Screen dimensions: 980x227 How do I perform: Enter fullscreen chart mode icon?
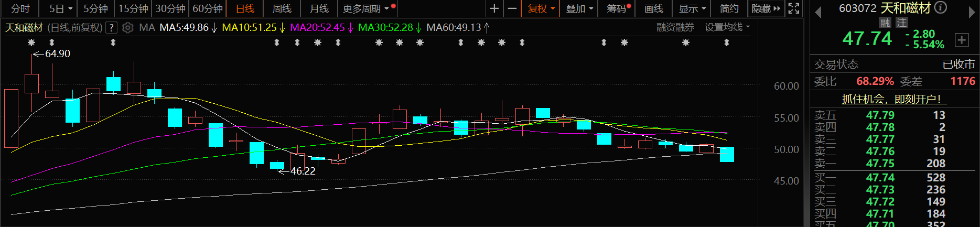point(794,8)
